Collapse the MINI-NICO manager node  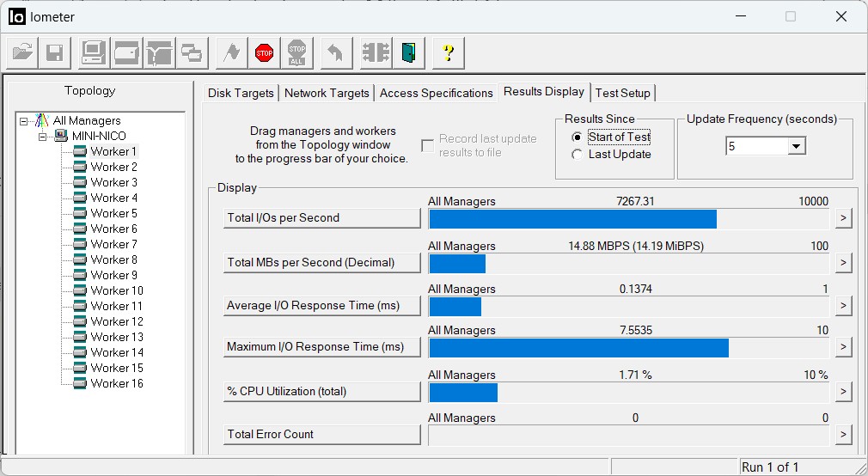41,137
